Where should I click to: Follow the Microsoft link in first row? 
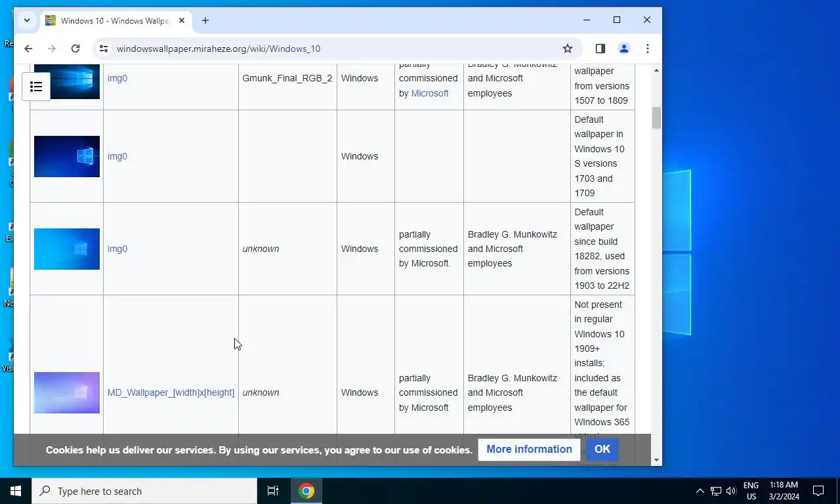(x=430, y=93)
